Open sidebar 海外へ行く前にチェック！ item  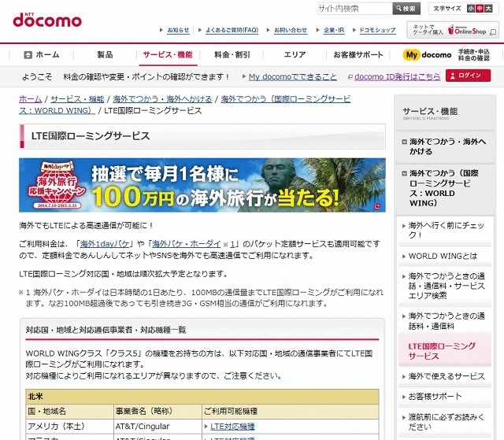click(x=445, y=230)
